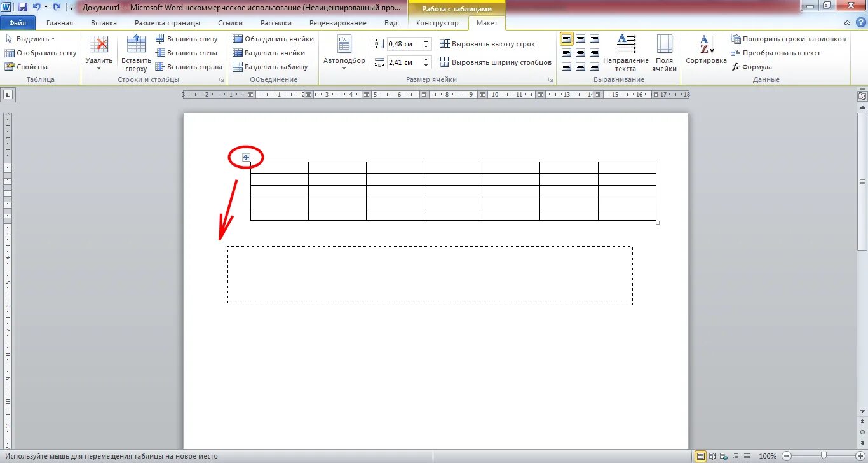868x463 pixels.
Task: Open the Выделить select dropdown
Action: 30,39
